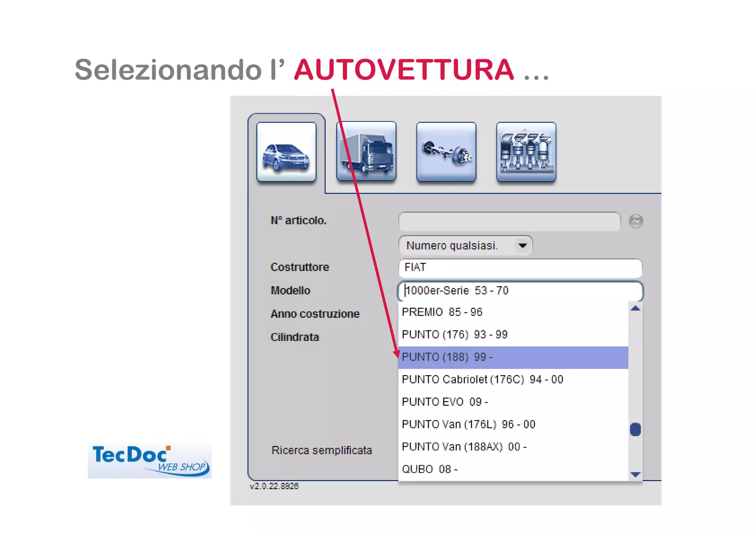Choose PUNTO (176) 93 - 99 model
Viewport: 756px width, 534px height.
point(513,335)
